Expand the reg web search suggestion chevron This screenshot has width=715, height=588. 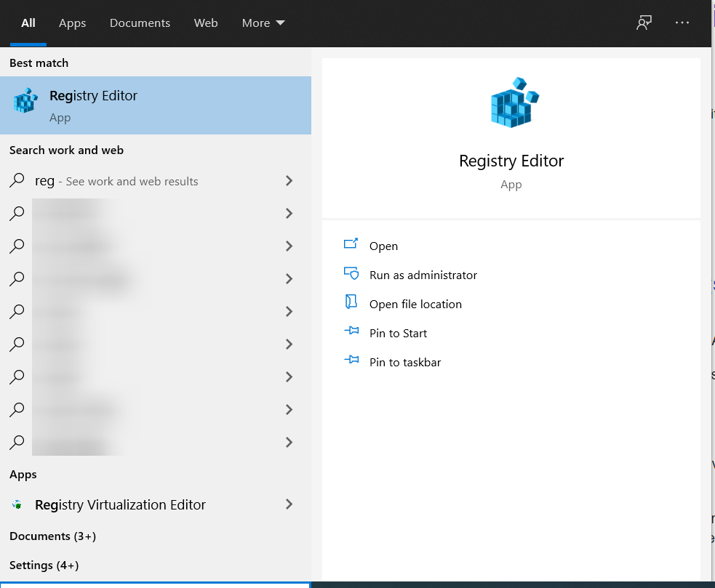coord(288,180)
